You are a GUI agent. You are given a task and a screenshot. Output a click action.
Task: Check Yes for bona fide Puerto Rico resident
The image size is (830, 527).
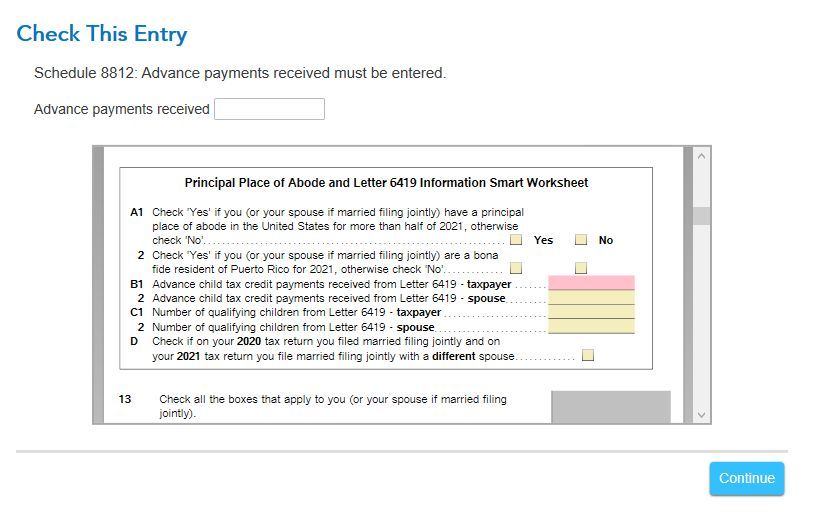(x=516, y=268)
